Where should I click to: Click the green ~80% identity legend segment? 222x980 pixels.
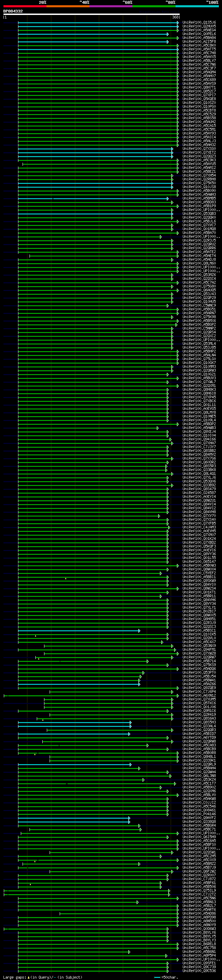click(x=154, y=6)
